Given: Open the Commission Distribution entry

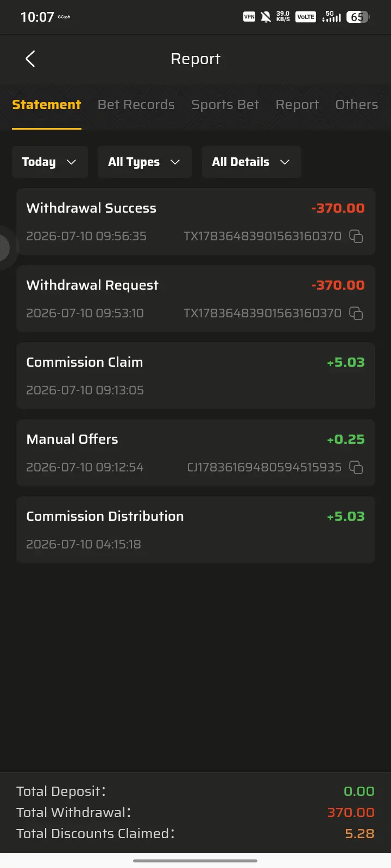Looking at the screenshot, I should [x=195, y=530].
